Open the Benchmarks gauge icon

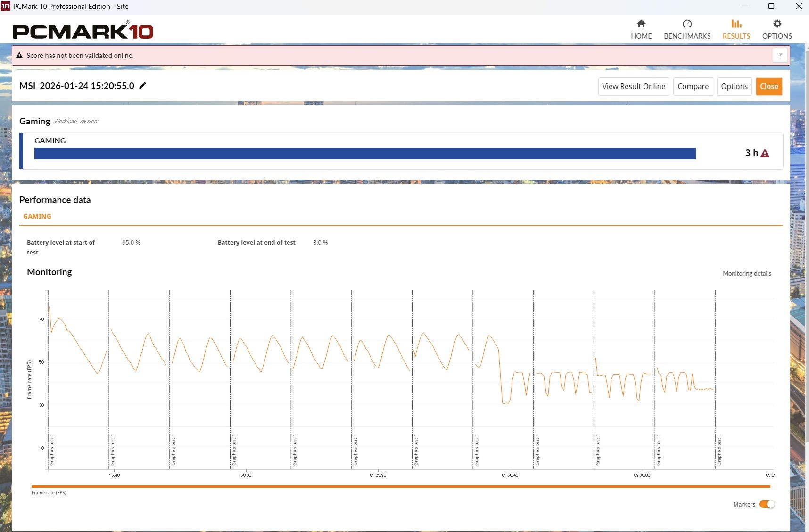687,24
